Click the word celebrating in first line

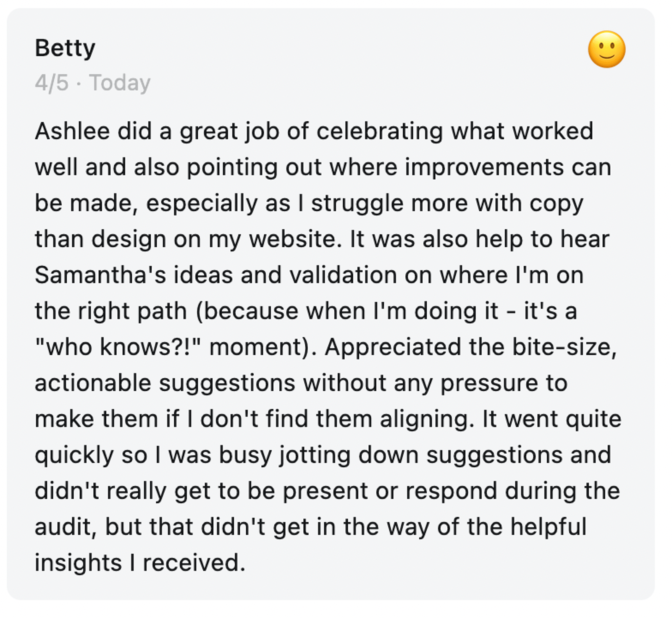[x=379, y=131]
